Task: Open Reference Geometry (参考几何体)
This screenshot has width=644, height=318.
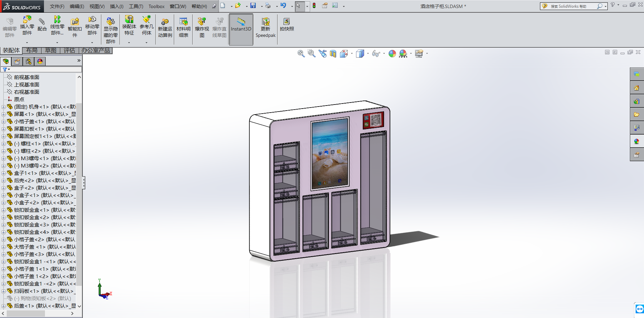Action: tap(146, 25)
